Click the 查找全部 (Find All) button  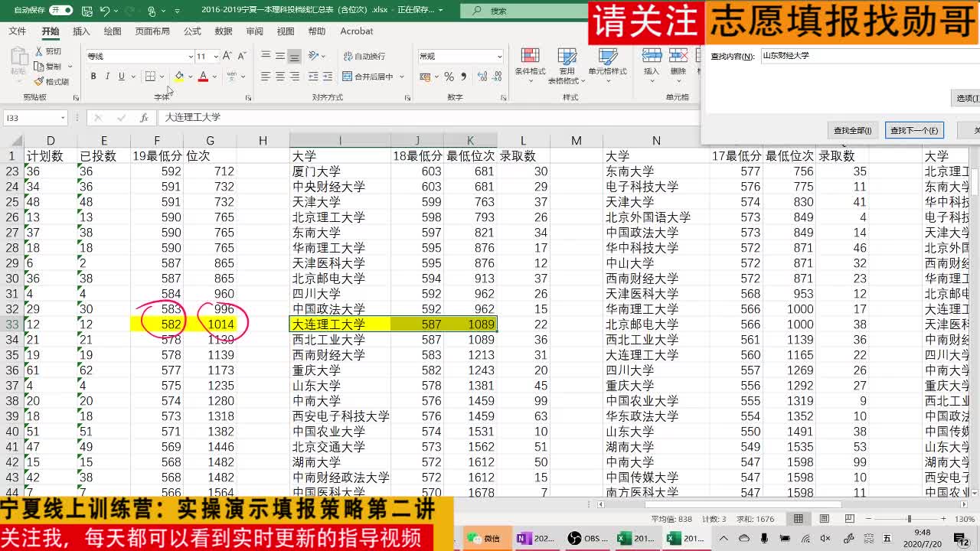pos(852,130)
